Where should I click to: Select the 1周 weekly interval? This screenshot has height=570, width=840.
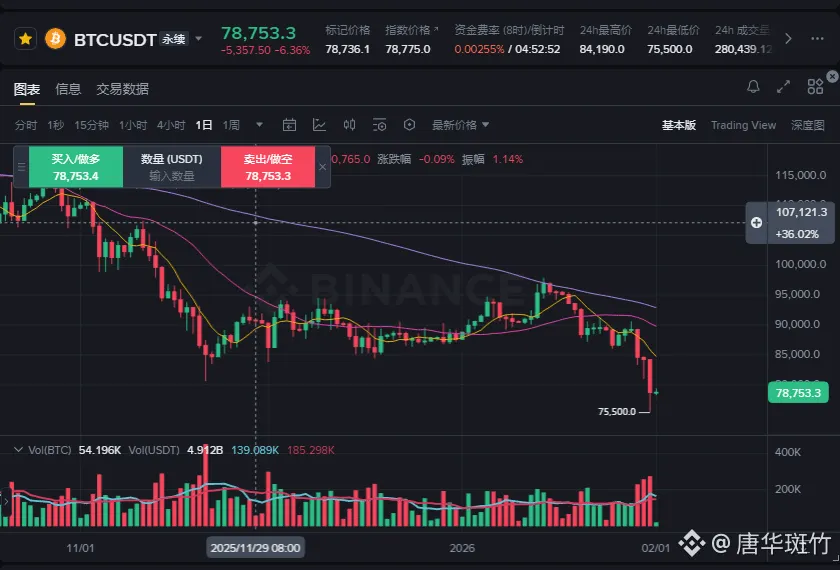231,125
